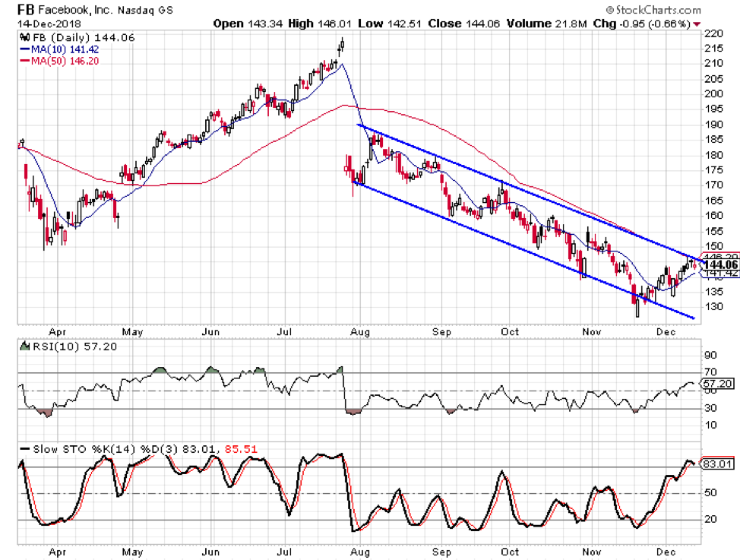Click the Nov label under the stochastic panel
740x560 pixels.
[591, 552]
